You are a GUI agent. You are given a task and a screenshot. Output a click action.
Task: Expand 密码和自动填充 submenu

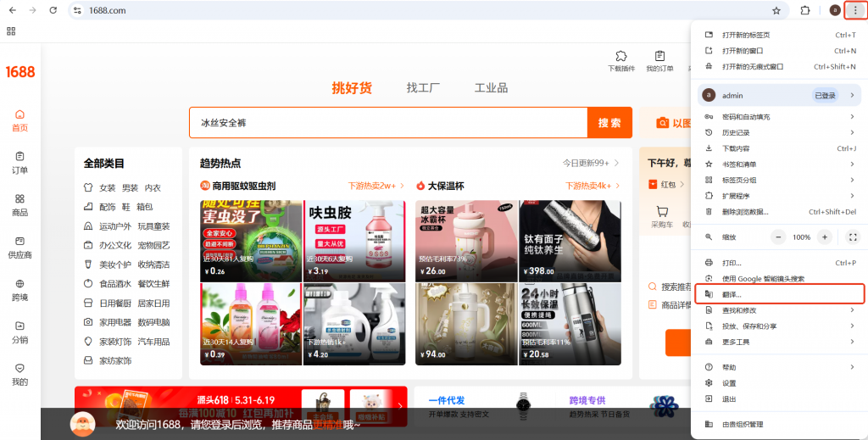[780, 117]
